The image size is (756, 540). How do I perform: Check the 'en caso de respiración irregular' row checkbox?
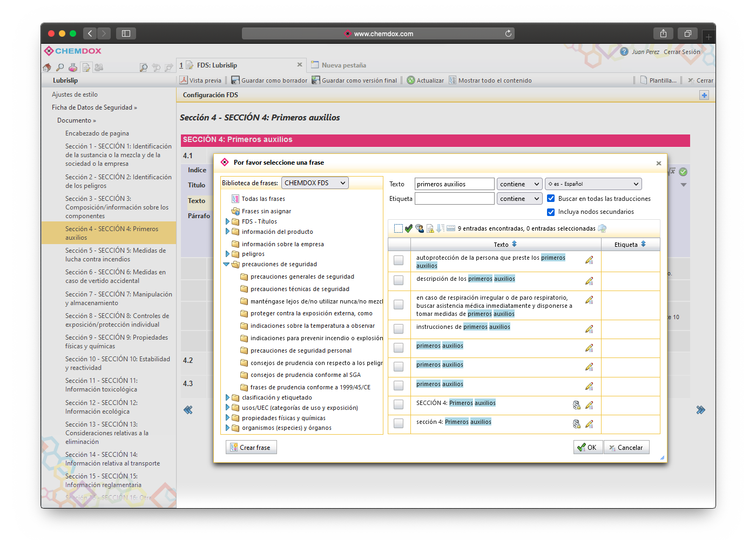point(399,305)
